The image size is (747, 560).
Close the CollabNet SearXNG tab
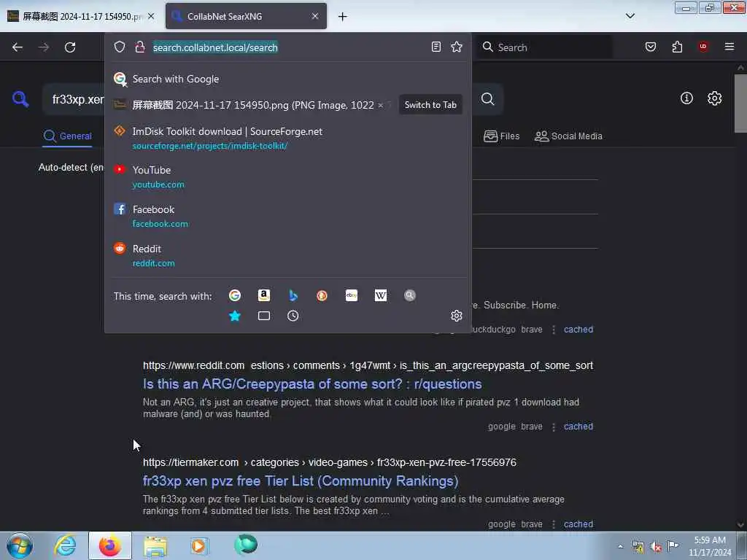(315, 16)
